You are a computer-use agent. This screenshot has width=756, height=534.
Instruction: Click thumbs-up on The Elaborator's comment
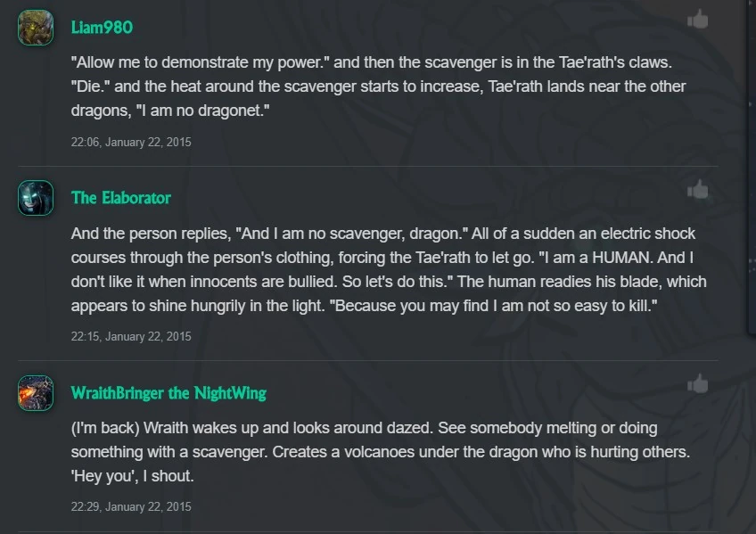tap(697, 190)
